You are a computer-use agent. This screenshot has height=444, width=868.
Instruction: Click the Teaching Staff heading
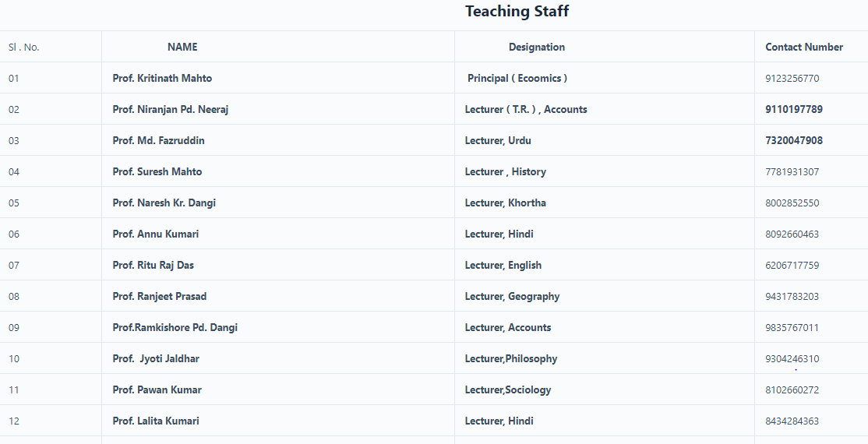tap(517, 11)
